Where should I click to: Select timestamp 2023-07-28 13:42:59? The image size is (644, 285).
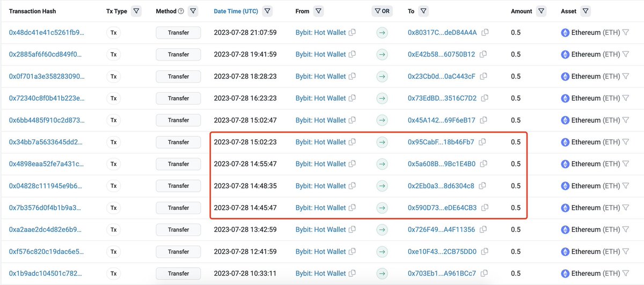[245, 230]
